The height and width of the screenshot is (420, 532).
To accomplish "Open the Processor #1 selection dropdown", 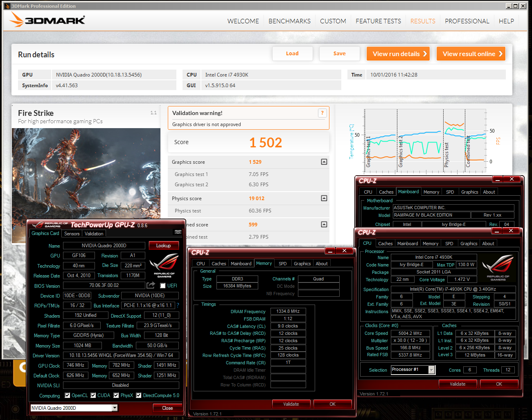I will (x=432, y=370).
